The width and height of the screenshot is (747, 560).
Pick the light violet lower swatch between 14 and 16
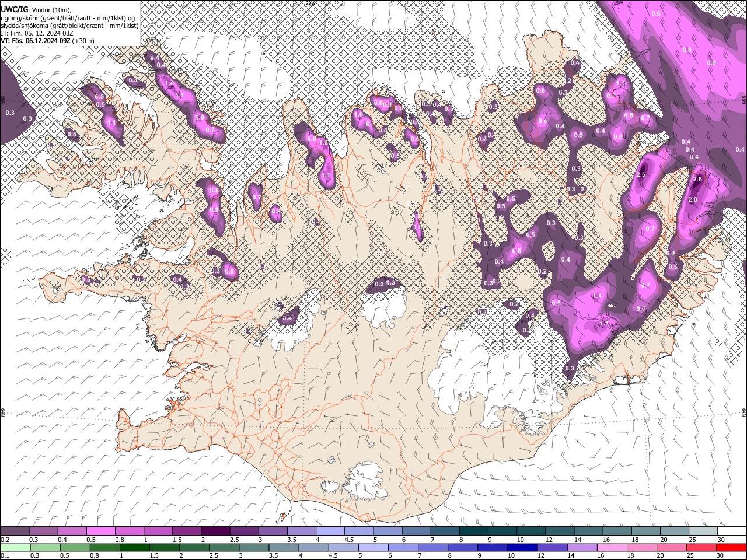(582, 547)
